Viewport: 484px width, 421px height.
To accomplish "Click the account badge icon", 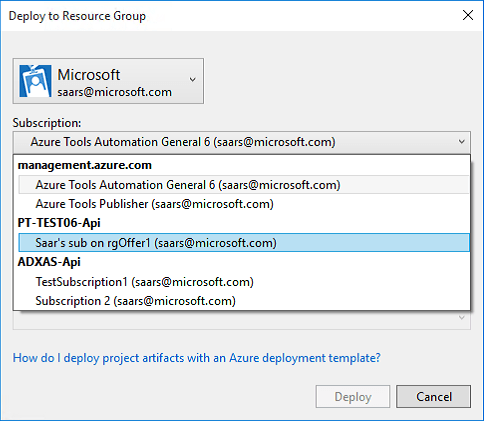I will (35, 81).
